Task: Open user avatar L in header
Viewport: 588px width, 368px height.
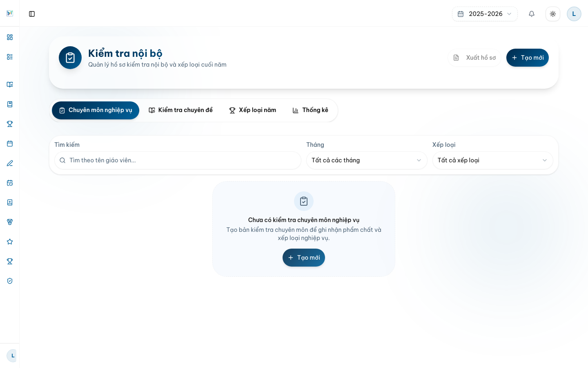Action: click(574, 14)
